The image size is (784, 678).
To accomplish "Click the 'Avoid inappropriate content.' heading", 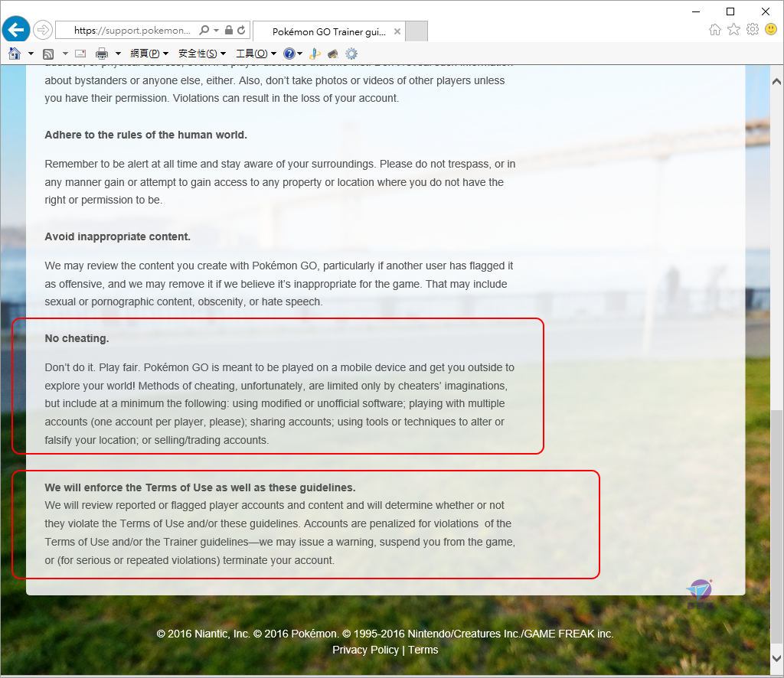I will click(x=117, y=236).
